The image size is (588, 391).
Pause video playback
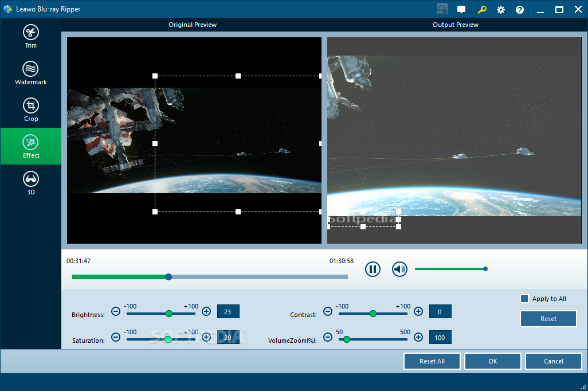coord(373,269)
